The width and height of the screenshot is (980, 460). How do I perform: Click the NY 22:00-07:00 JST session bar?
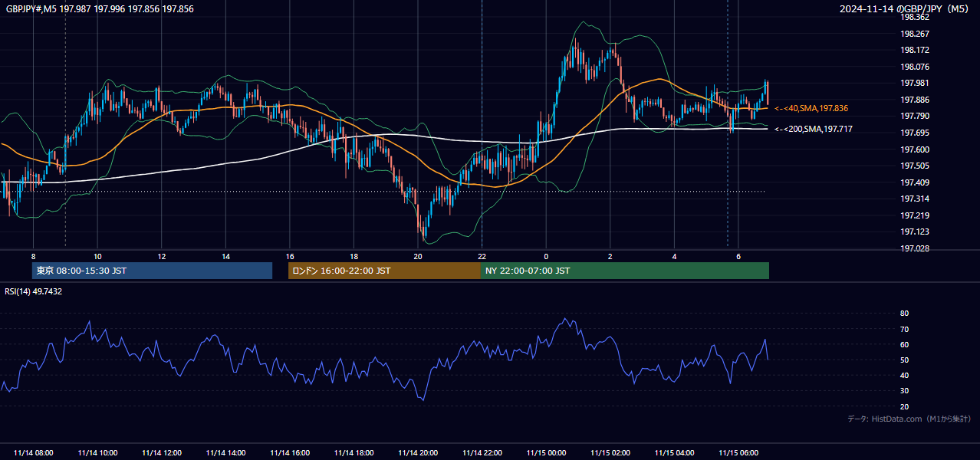pyautogui.click(x=625, y=271)
